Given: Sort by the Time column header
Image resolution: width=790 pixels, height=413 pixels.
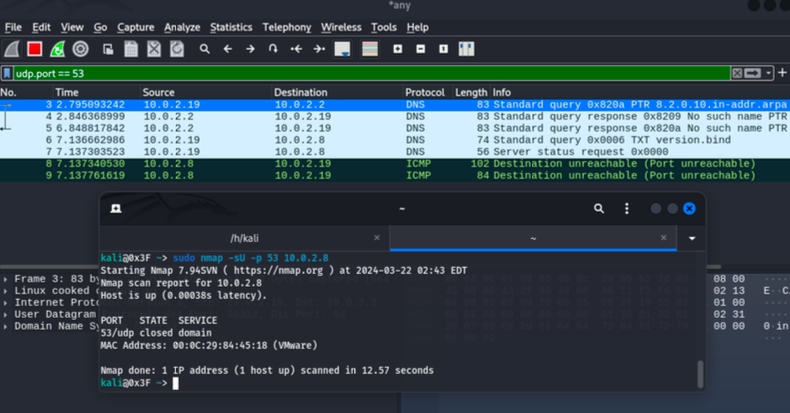Looking at the screenshot, I should 96,92.
